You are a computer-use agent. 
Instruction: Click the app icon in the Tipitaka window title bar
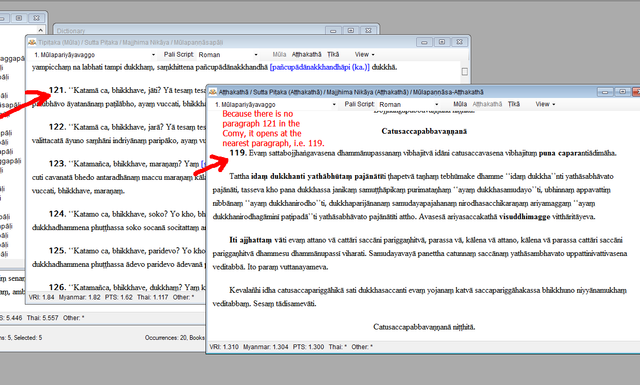(x=32, y=42)
